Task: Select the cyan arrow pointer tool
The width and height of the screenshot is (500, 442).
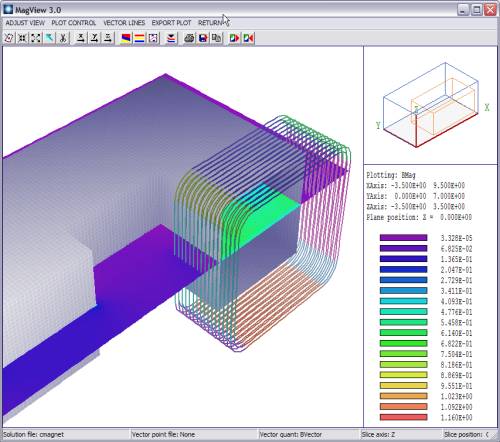Action: coord(49,38)
